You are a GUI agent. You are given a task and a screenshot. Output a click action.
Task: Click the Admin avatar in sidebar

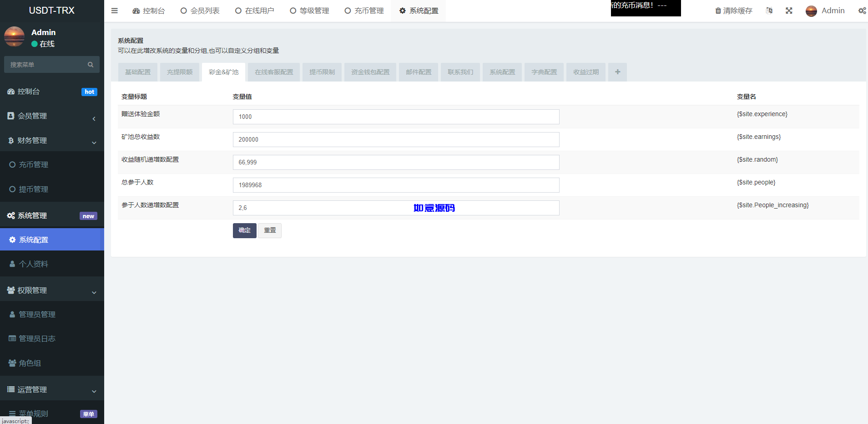point(14,37)
